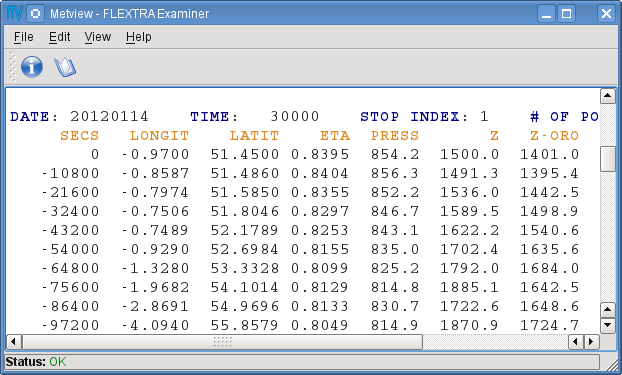Click the LONGIT column header
Viewport: 622px width, 375px height.
159,136
